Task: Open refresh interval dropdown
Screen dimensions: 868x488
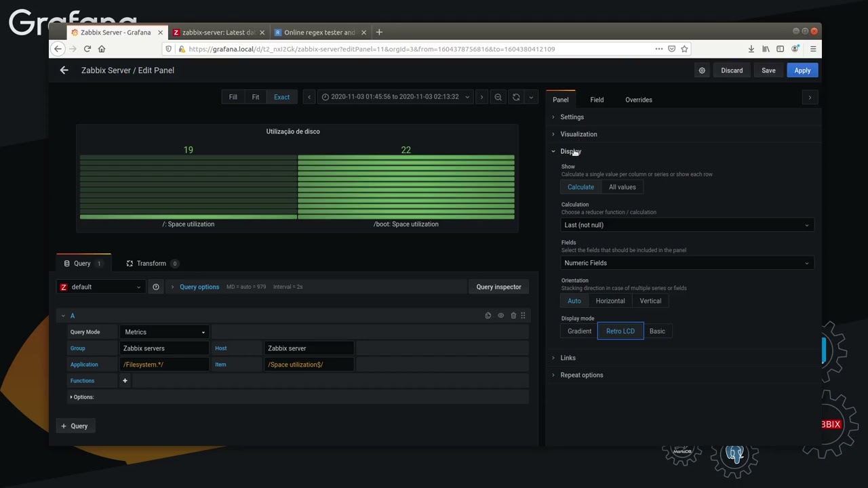Action: (x=531, y=97)
